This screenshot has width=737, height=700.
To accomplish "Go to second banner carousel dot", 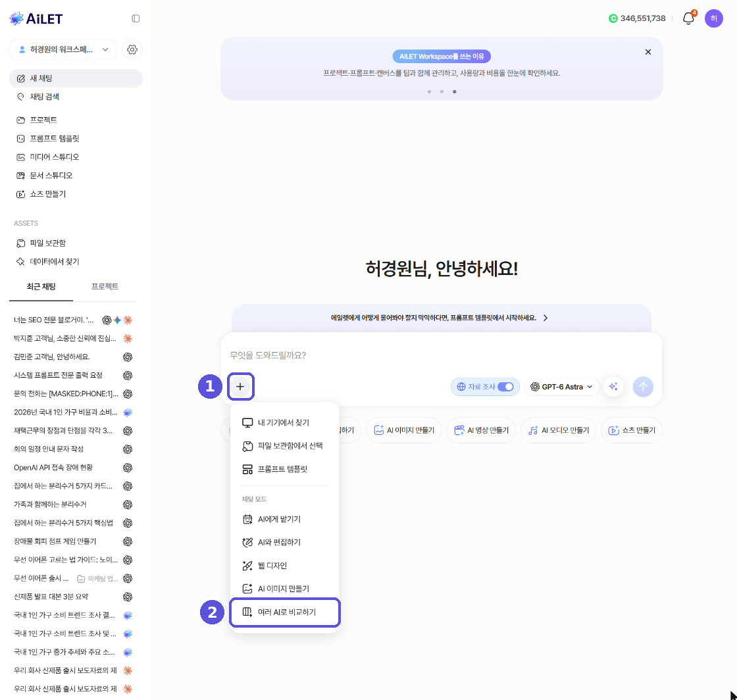I will click(x=442, y=91).
